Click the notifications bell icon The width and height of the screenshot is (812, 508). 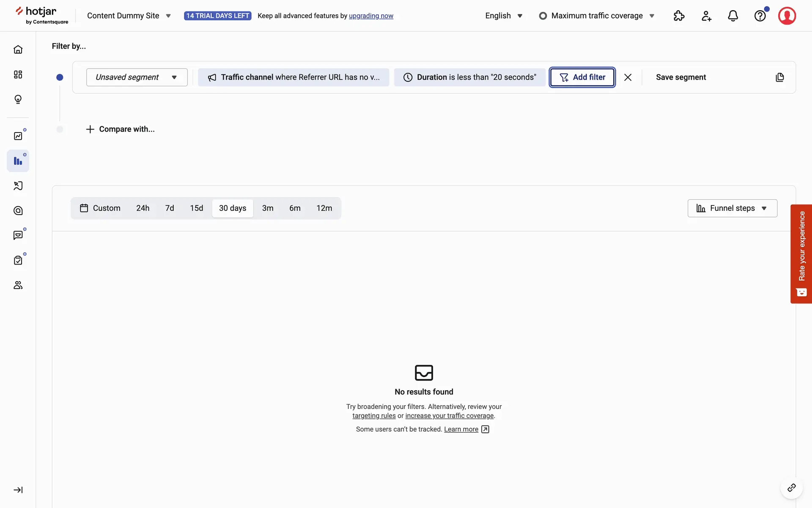click(x=733, y=16)
